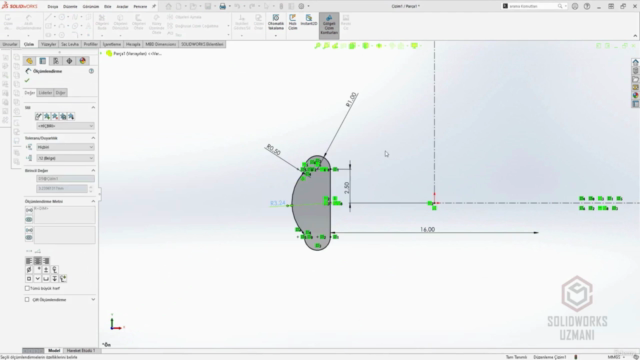Image resolution: width=640 pixels, height=360 pixels.
Task: Toggle second add-parentheses button in Ölçümlendirme Metni
Action: tap(29, 230)
